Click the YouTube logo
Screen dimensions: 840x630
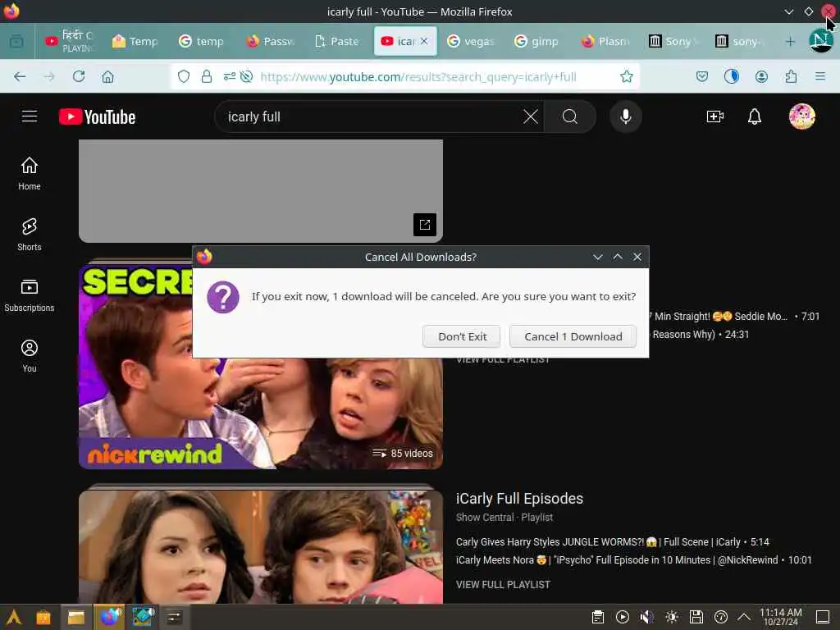(98, 116)
